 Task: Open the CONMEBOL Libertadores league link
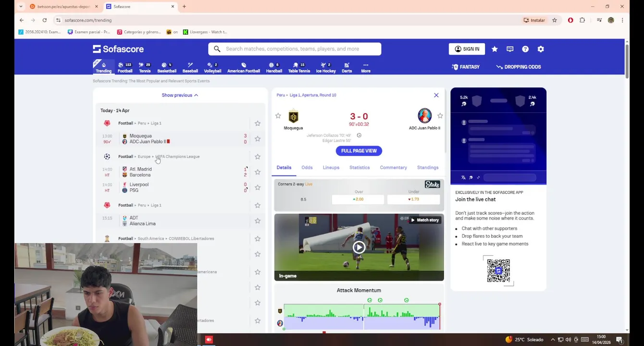(x=190, y=238)
